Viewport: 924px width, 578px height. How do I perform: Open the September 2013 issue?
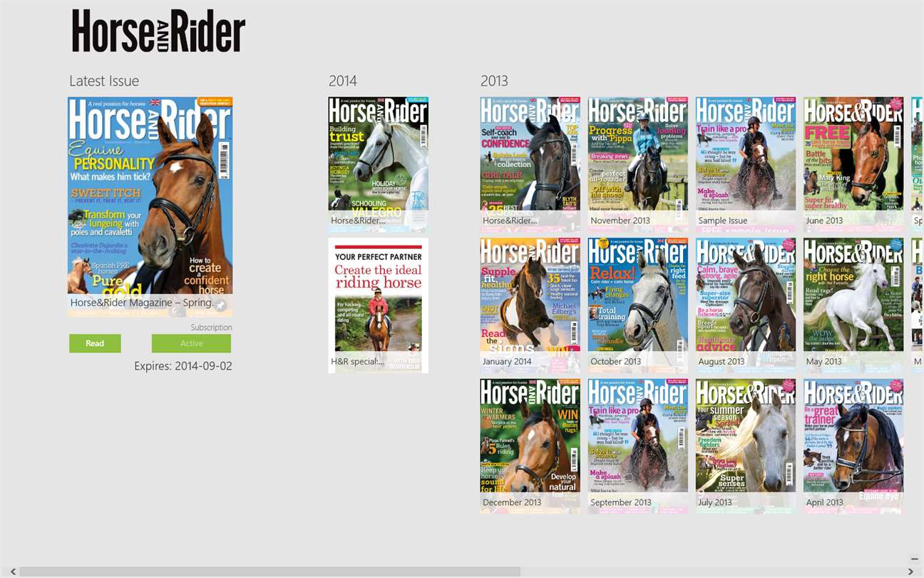[637, 446]
